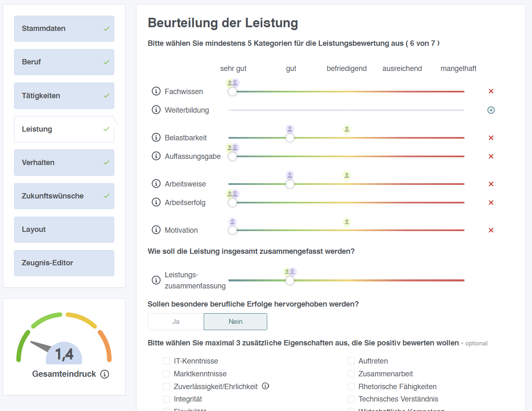Switch to the Verhalten step
The width and height of the screenshot is (532, 411).
tap(64, 163)
